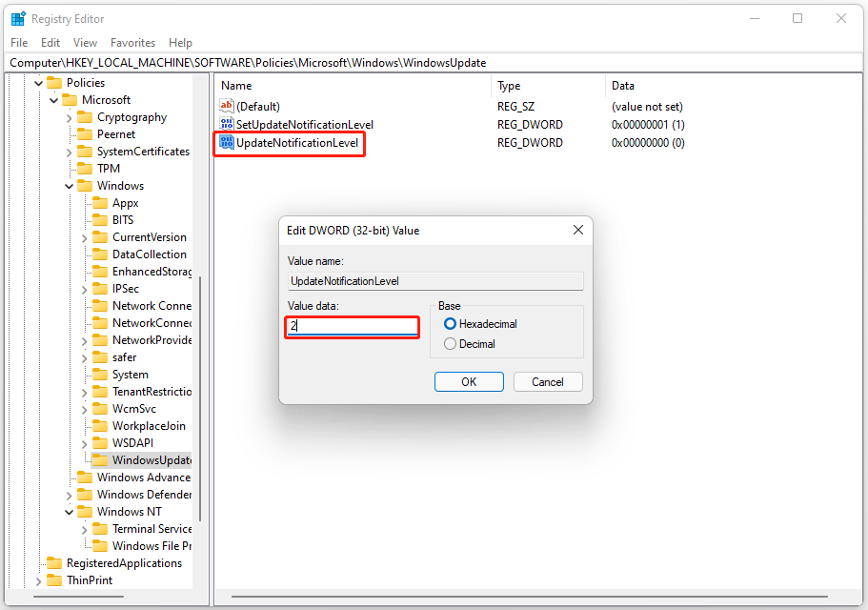Click the registry path address bar

click(x=434, y=63)
